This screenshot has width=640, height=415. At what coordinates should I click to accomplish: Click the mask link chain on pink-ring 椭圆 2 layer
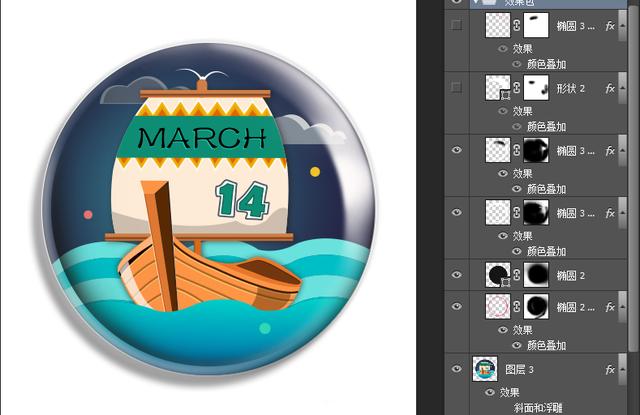pyautogui.click(x=517, y=305)
